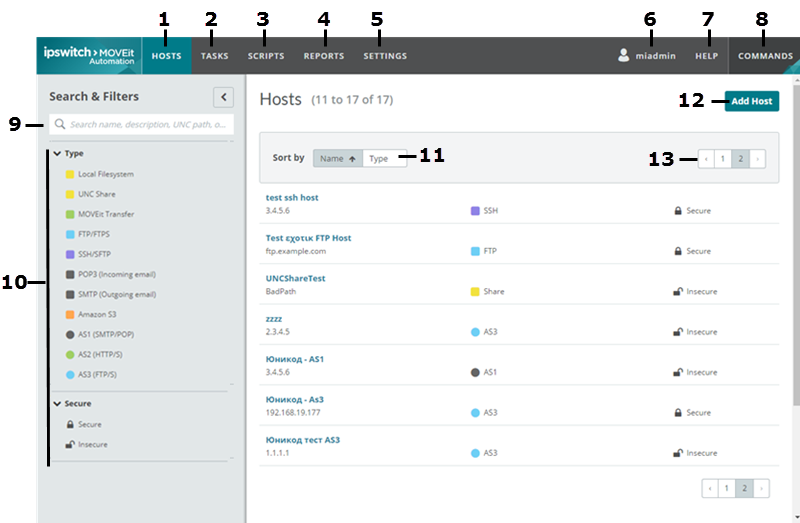Sort hosts by Name
The image size is (800, 523).
[338, 158]
